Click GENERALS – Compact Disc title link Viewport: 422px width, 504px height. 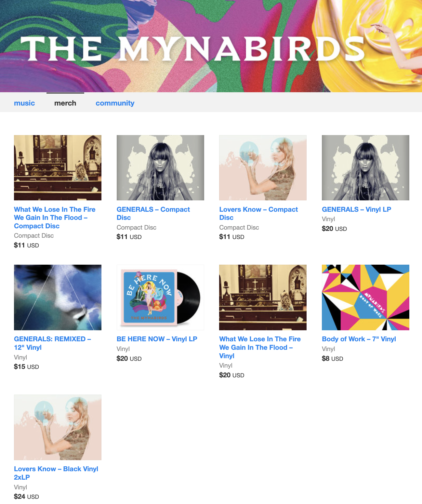click(153, 213)
